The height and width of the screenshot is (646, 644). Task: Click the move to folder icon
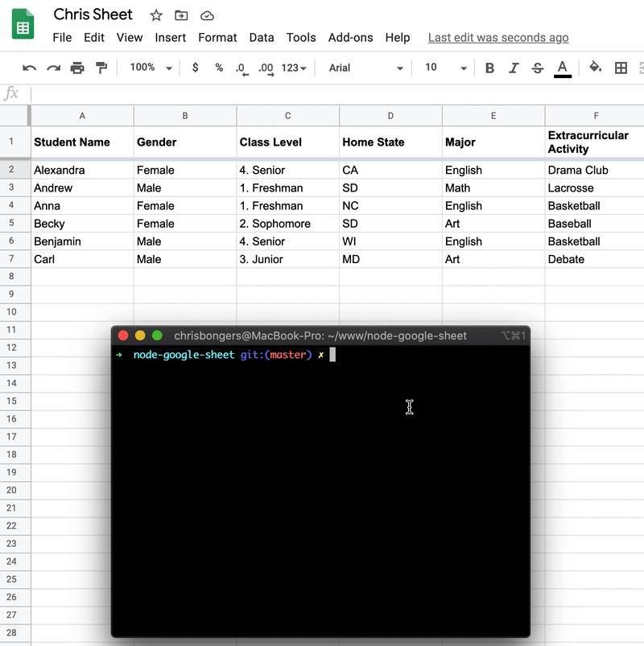click(x=181, y=15)
